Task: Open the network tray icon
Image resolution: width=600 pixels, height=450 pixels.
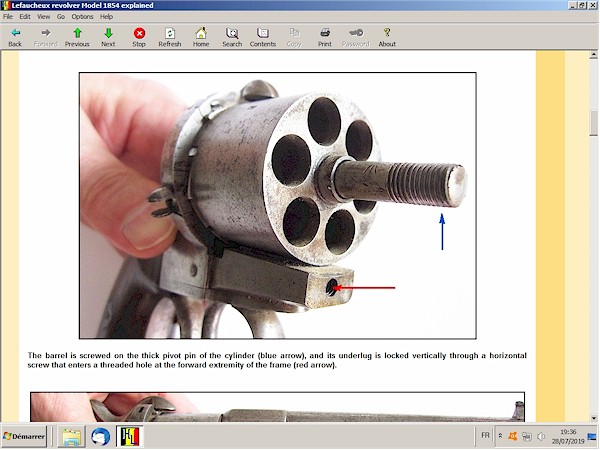Action: pyautogui.click(x=527, y=436)
